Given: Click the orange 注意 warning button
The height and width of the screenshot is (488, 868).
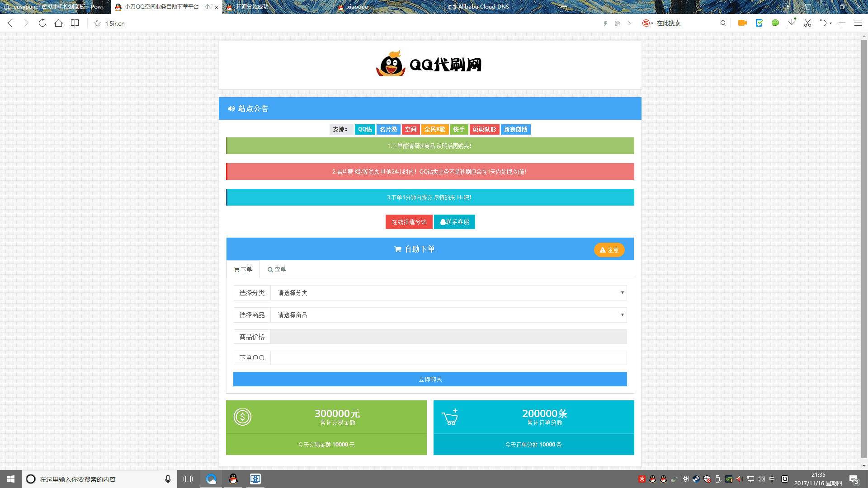Looking at the screenshot, I should coord(609,250).
